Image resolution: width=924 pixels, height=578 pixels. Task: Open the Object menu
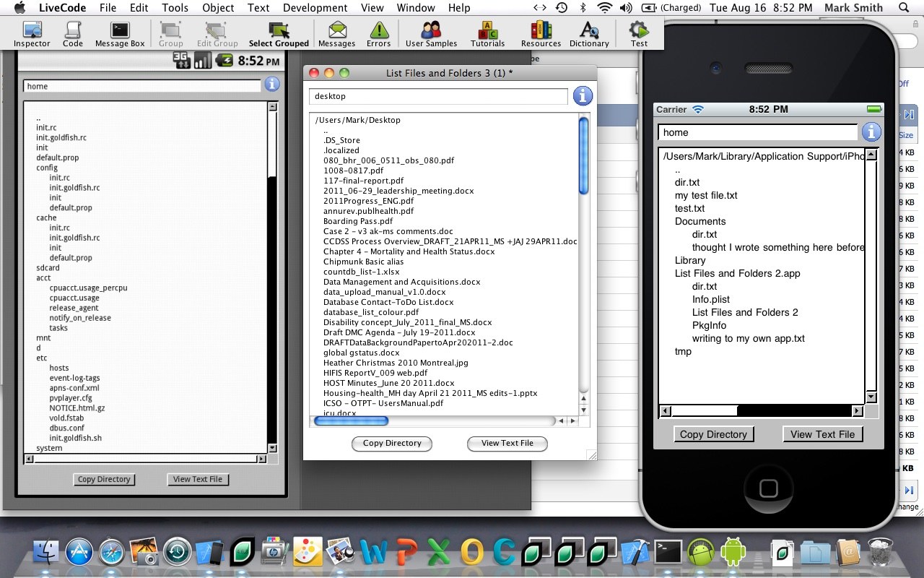tap(218, 8)
